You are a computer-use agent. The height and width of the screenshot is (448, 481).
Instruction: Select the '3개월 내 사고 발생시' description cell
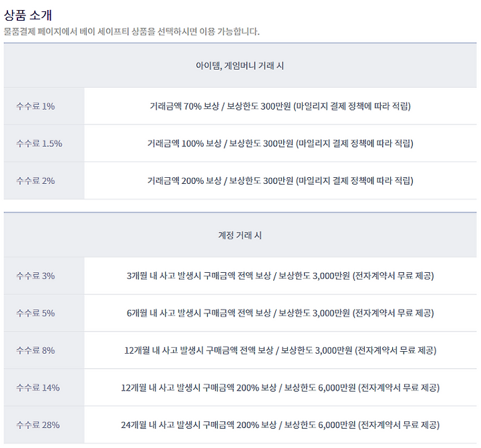281,275
